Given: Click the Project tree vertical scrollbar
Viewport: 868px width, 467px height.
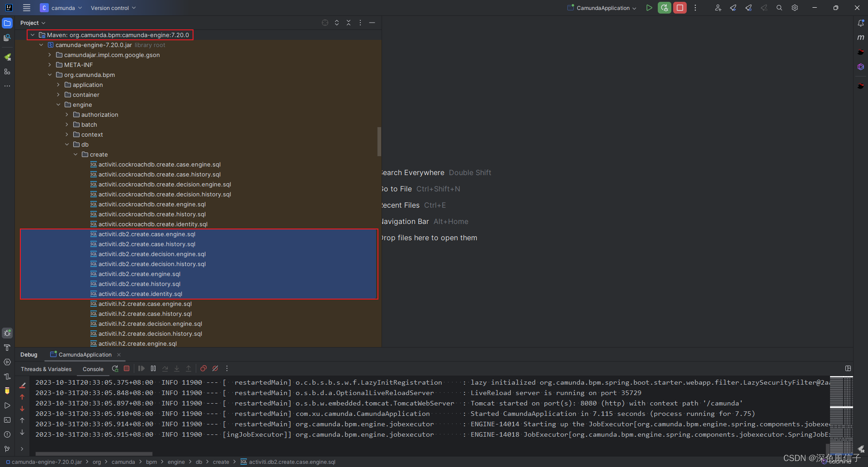Looking at the screenshot, I should (379, 141).
